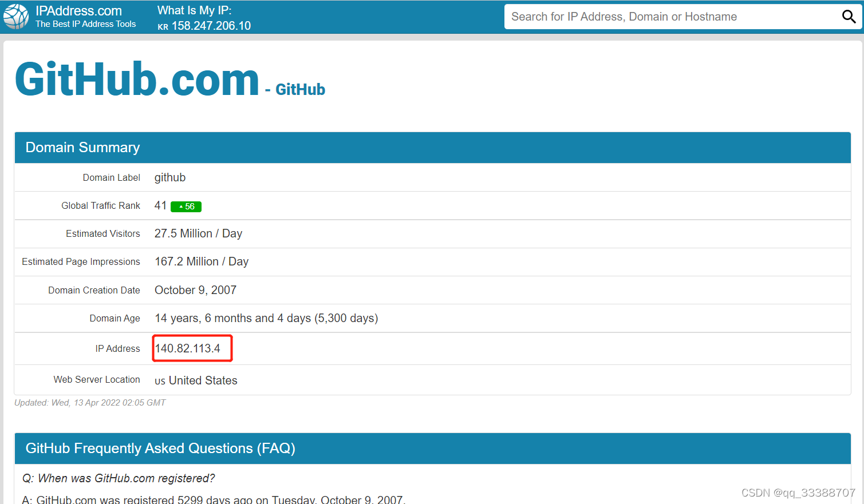Click the Estimated Visitors label
Image resolution: width=864 pixels, height=504 pixels.
(x=103, y=233)
